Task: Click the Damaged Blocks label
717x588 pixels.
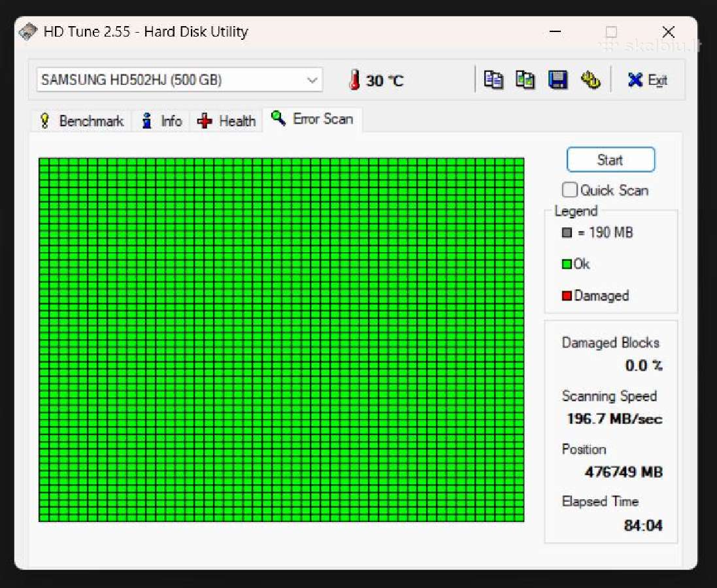Action: click(610, 343)
